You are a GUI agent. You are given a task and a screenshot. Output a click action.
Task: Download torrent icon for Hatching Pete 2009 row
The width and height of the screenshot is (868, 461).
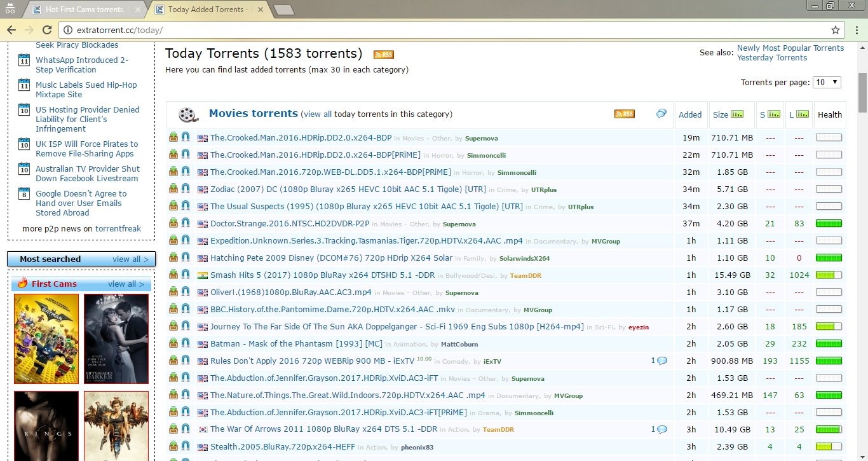[x=173, y=258]
